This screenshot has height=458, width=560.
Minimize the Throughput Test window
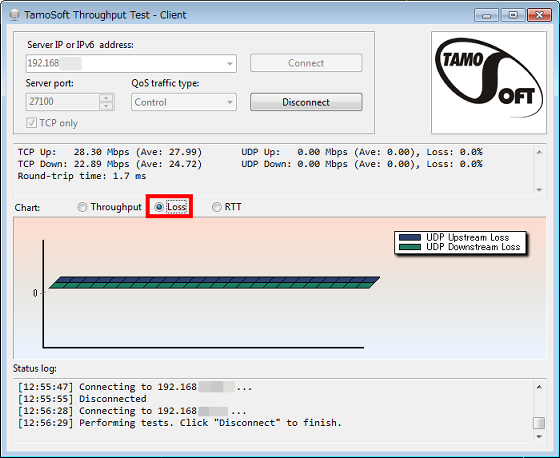(486, 15)
